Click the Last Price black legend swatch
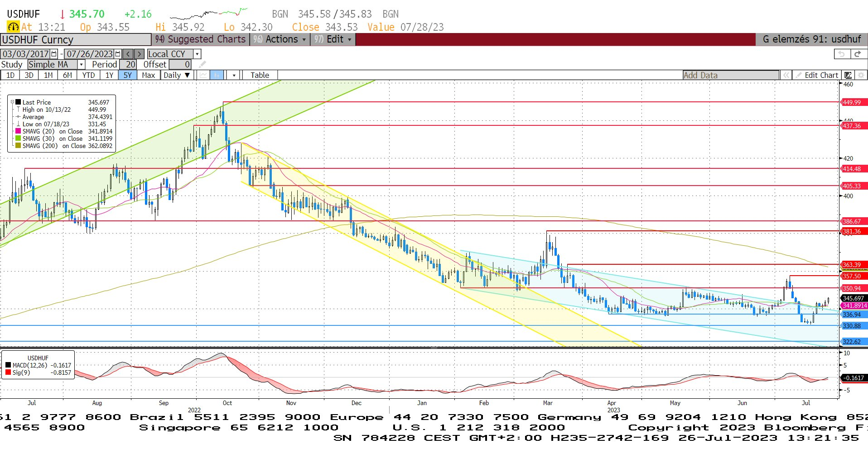This screenshot has width=868, height=463. (x=18, y=102)
